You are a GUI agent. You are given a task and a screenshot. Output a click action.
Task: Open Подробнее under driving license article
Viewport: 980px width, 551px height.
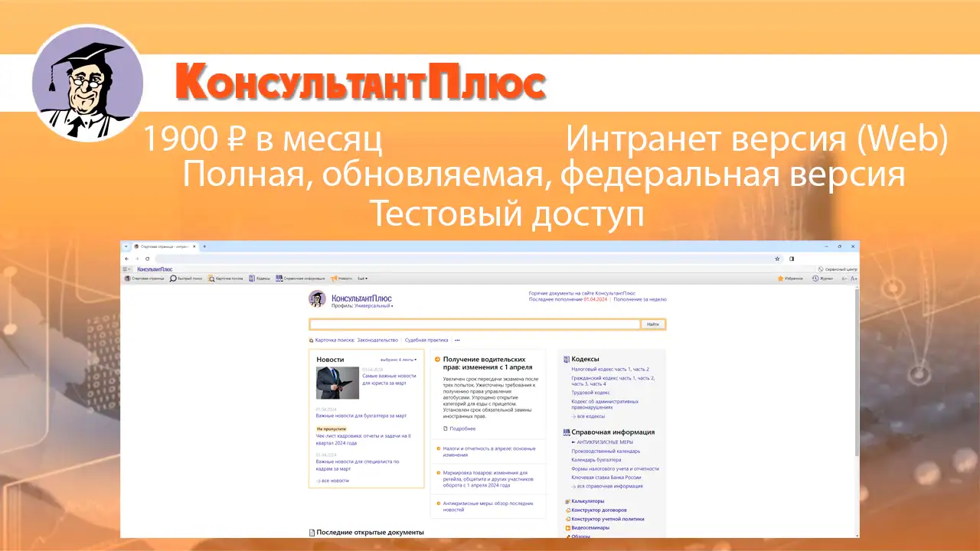459,429
